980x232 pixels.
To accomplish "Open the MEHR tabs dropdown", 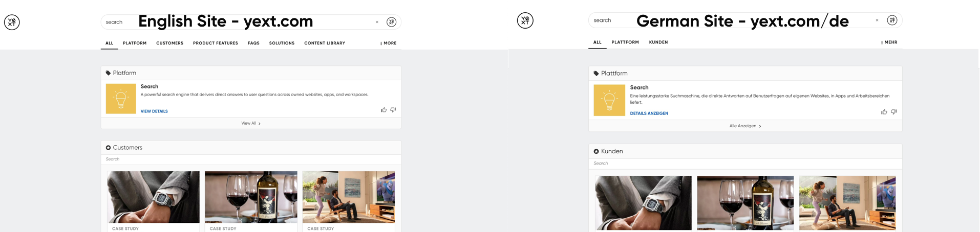I will 889,42.
